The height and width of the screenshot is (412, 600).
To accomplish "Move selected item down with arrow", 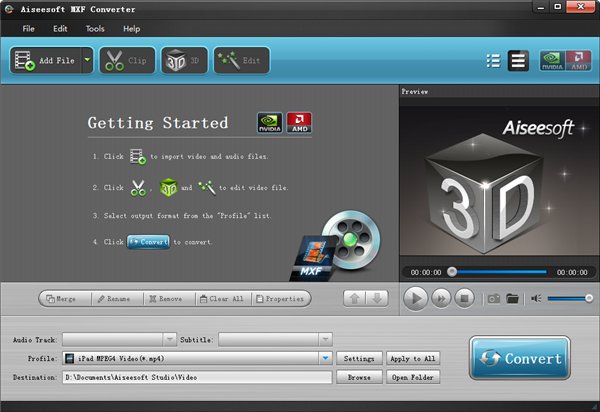I will tap(377, 298).
